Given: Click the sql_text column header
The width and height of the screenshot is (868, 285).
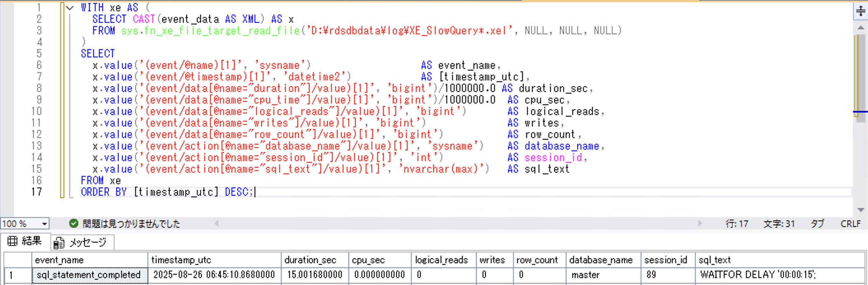Looking at the screenshot, I should coord(780,260).
